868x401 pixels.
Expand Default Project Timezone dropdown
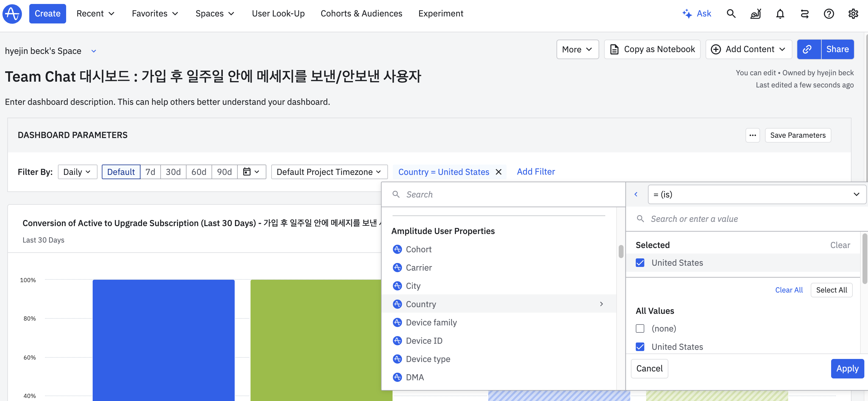coord(329,172)
